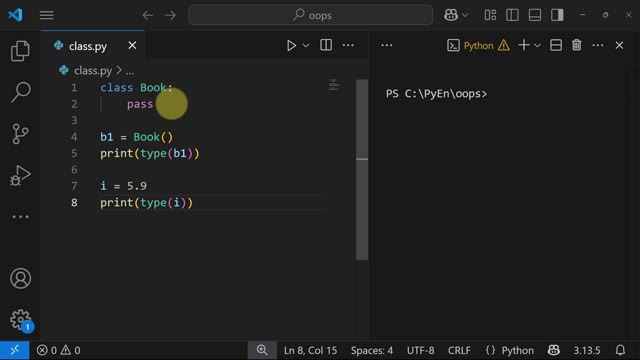Select interpreter version 3.13.5
The image size is (640, 360).
pos(587,350)
